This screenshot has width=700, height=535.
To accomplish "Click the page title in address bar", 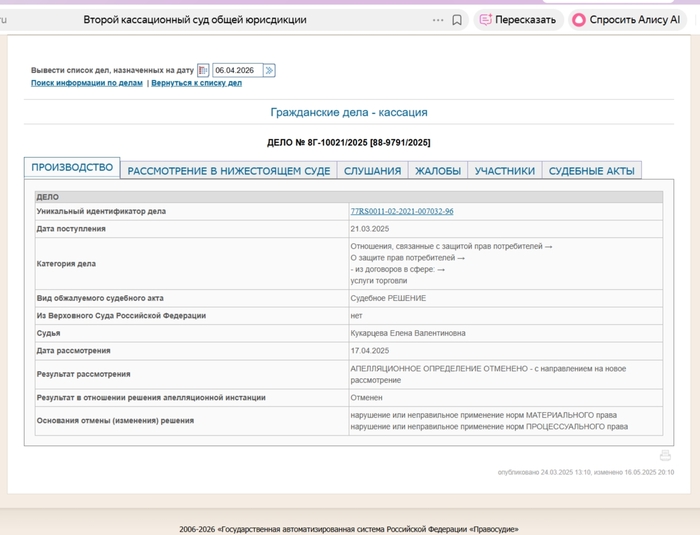I will (195, 20).
